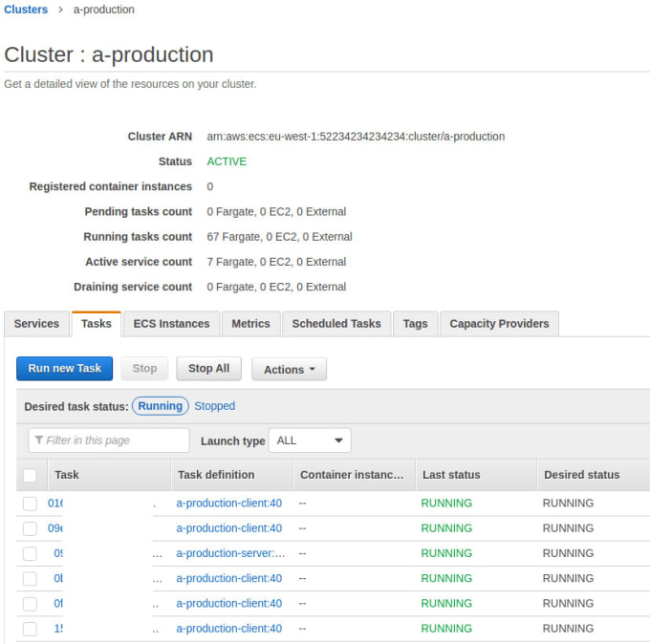Open the Capacity Providers tab
650x644 pixels.
tap(499, 324)
